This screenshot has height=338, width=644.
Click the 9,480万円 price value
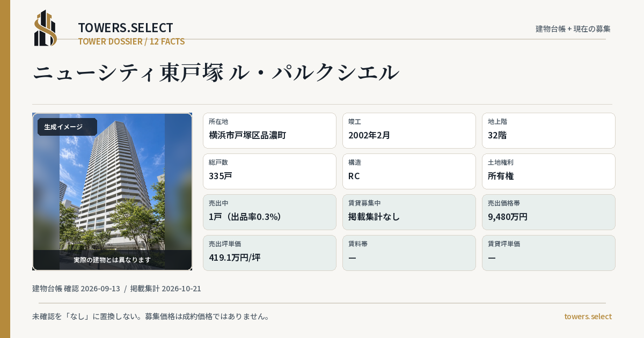click(x=508, y=217)
